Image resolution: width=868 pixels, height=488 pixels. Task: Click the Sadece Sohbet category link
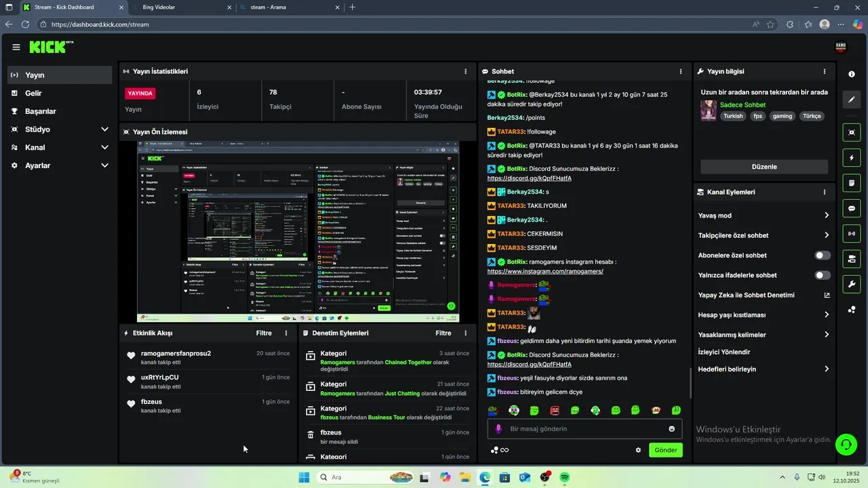(x=743, y=105)
